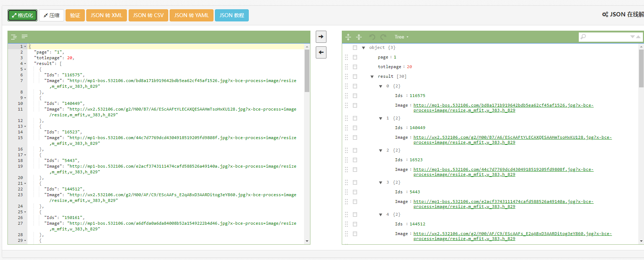
Task: Click the drag handle on the totlepage row
Action: (346, 67)
